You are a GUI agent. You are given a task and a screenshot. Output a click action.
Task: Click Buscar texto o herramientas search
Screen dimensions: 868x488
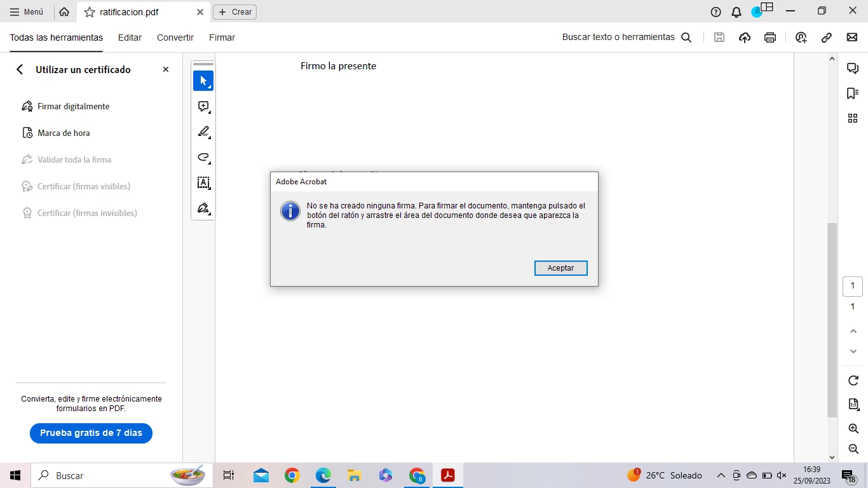tap(627, 37)
